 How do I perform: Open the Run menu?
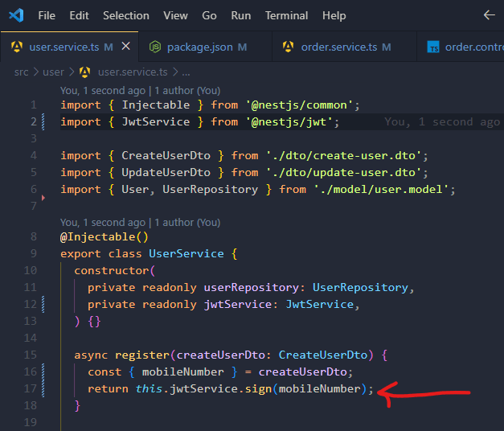(241, 15)
